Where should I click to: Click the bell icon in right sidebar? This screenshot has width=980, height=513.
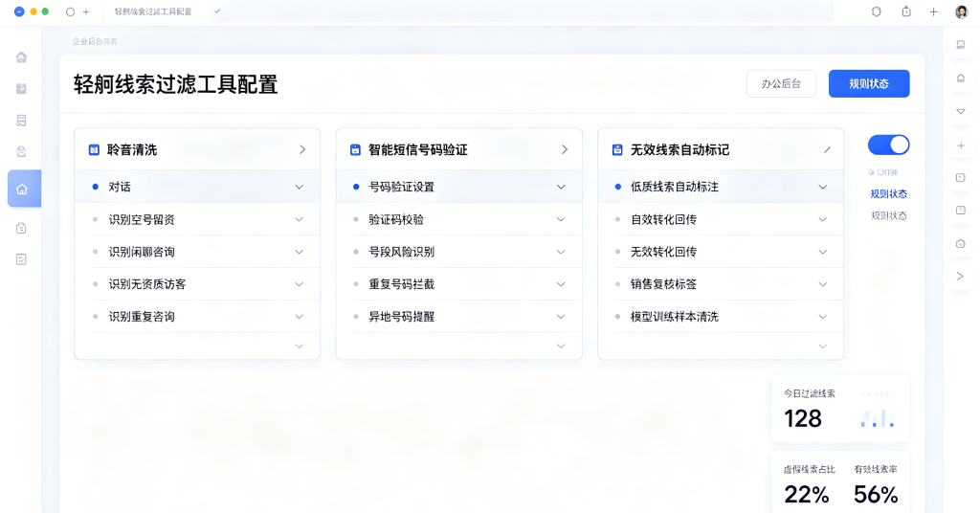tap(961, 78)
